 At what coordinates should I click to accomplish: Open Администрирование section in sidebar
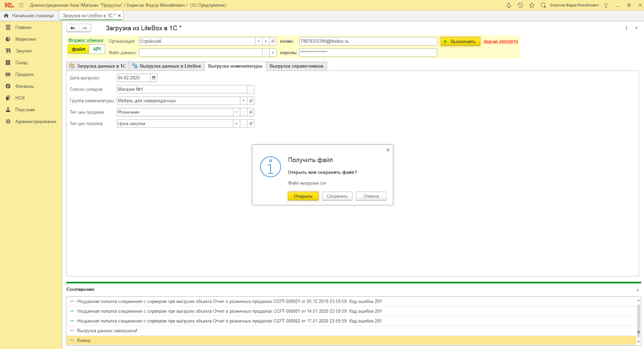[36, 122]
